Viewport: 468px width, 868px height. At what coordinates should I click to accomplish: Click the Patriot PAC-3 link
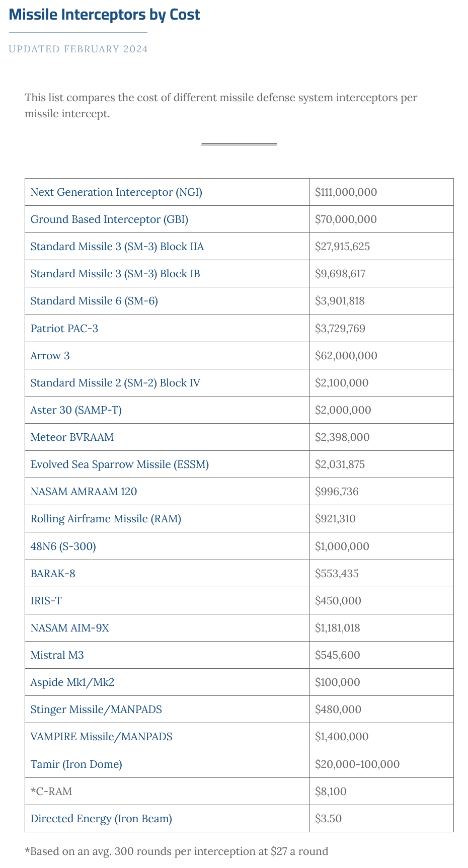[x=64, y=329]
